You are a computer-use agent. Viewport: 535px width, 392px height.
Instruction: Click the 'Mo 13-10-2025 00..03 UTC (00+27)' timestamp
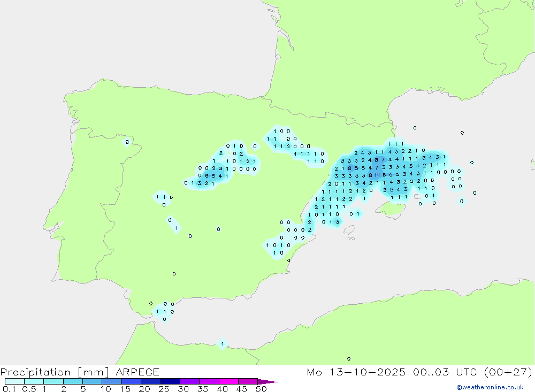[419, 372]
